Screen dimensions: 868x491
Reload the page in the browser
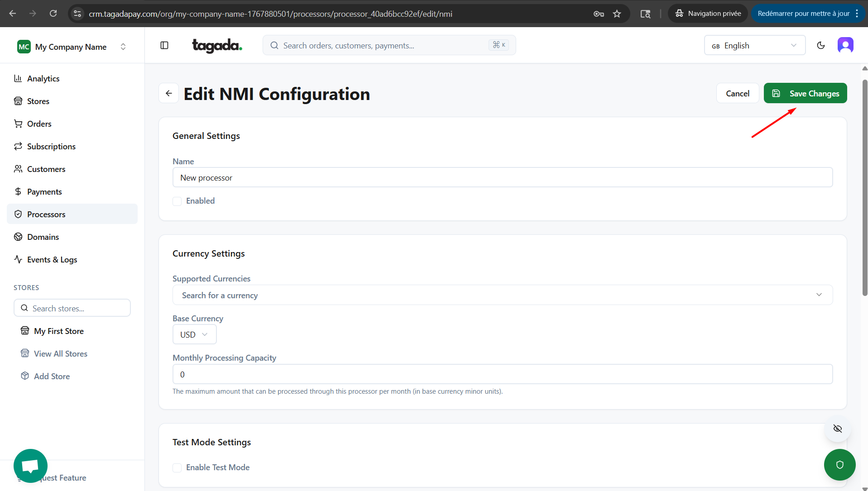pos(53,14)
